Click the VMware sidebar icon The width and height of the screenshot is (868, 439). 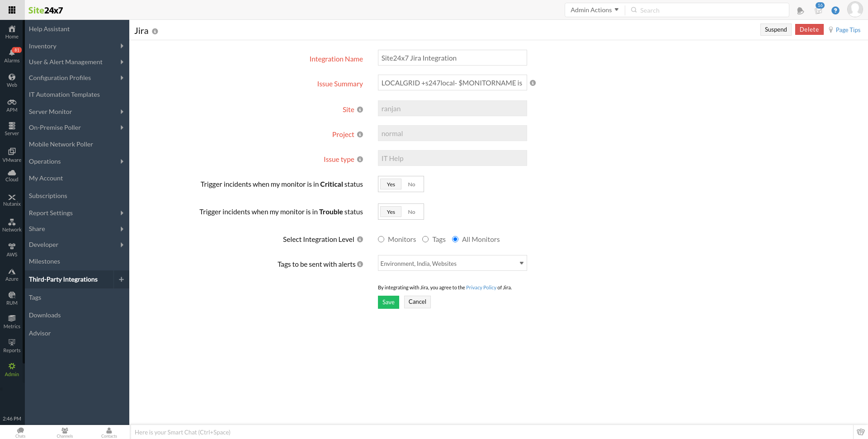(x=12, y=155)
